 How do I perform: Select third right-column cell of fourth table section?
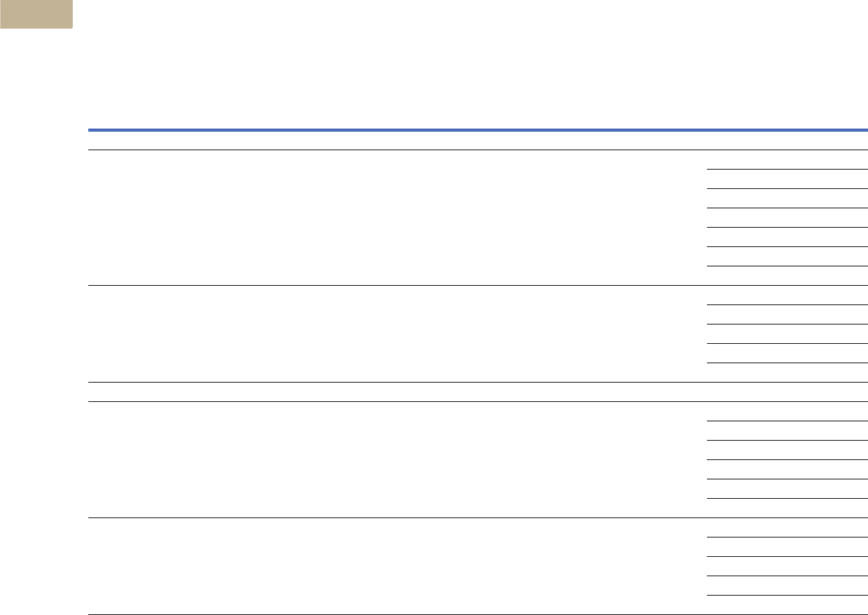787,450
